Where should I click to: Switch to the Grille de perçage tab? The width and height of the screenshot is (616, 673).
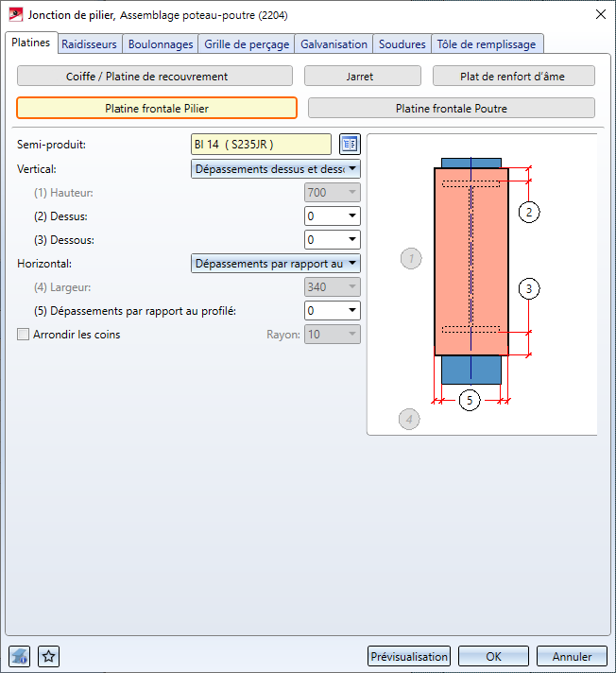247,44
